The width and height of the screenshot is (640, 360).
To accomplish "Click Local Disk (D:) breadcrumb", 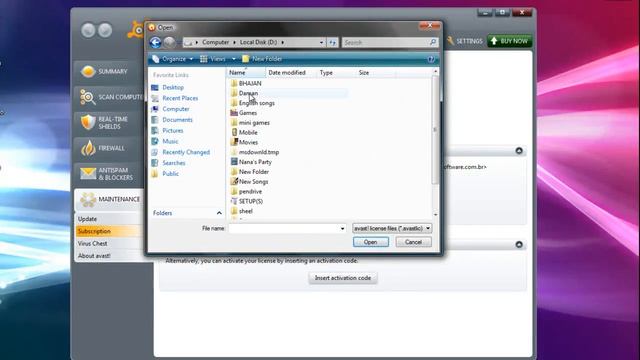I will 258,42.
